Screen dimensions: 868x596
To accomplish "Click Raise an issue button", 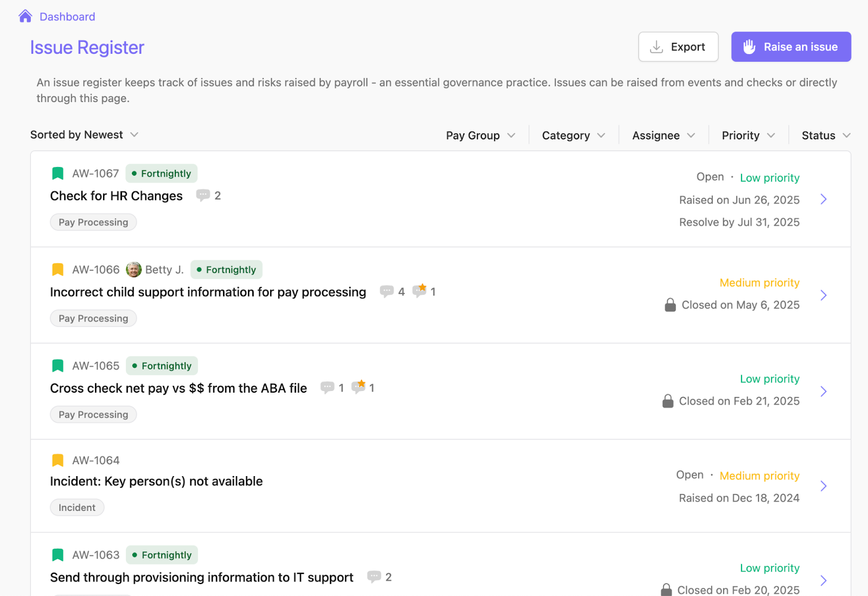I will tap(791, 47).
